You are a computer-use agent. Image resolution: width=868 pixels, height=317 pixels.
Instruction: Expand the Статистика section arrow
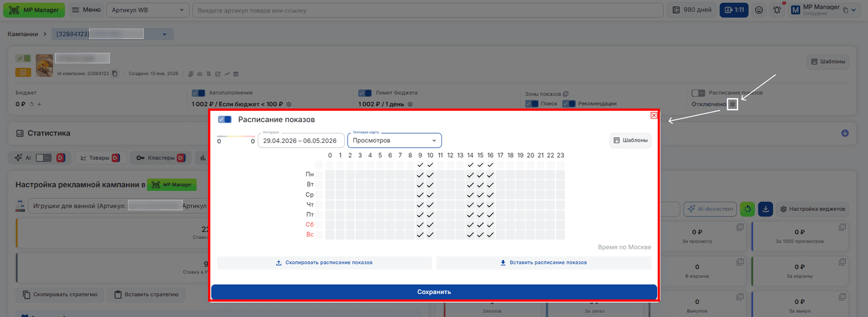tap(845, 133)
